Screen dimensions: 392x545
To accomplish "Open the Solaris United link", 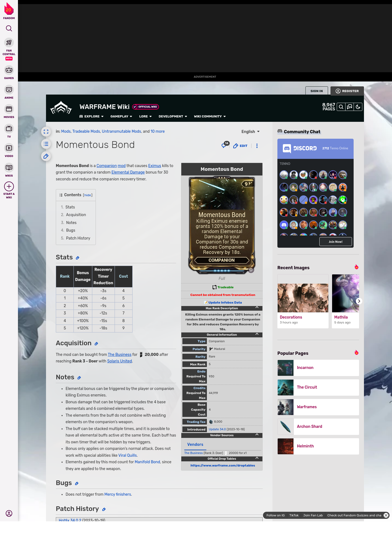I will [x=120, y=361].
